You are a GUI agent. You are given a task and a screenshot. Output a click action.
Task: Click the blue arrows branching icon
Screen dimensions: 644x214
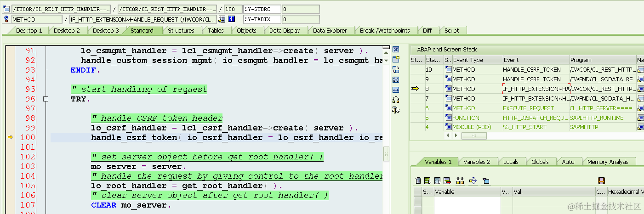[472, 180]
